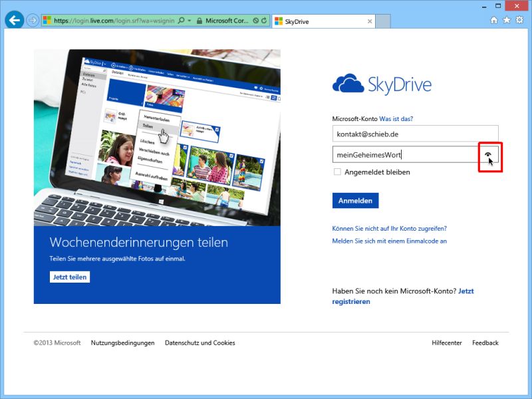Image resolution: width=532 pixels, height=399 pixels.
Task: Click the browser forward arrow
Action: [33, 21]
